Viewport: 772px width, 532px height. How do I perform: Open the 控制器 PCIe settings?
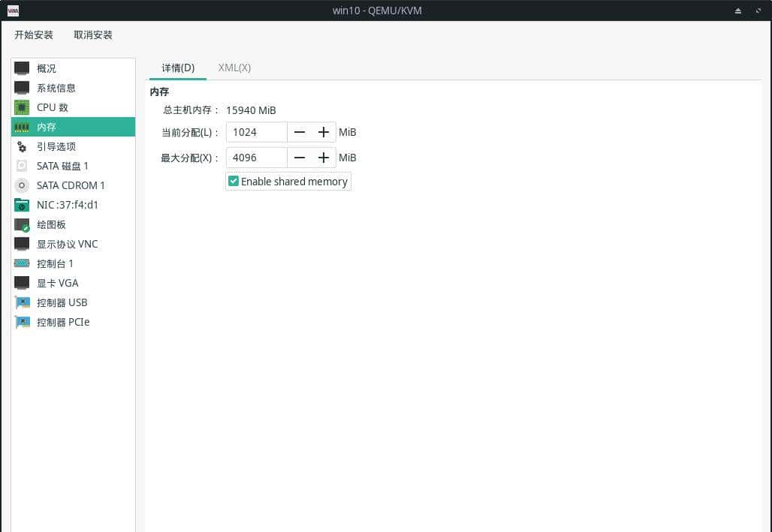(x=62, y=322)
